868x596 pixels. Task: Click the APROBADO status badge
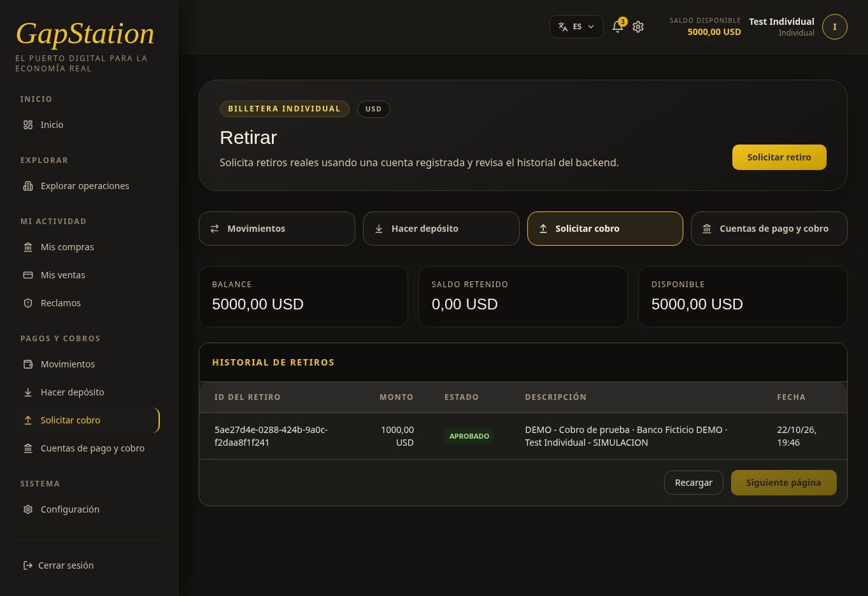tap(469, 436)
